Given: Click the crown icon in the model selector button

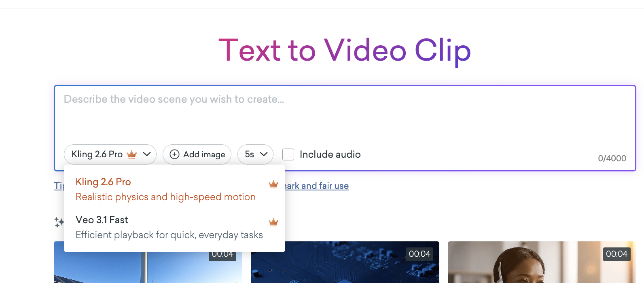Looking at the screenshot, I should (x=132, y=154).
